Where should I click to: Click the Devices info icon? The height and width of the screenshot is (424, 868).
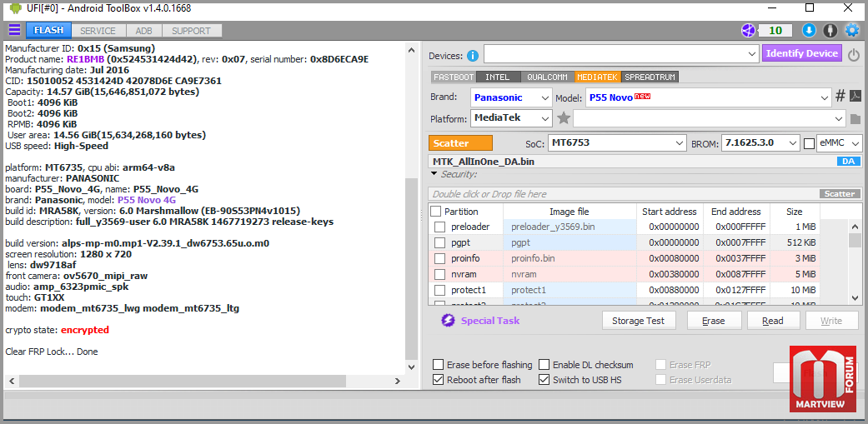coord(472,55)
